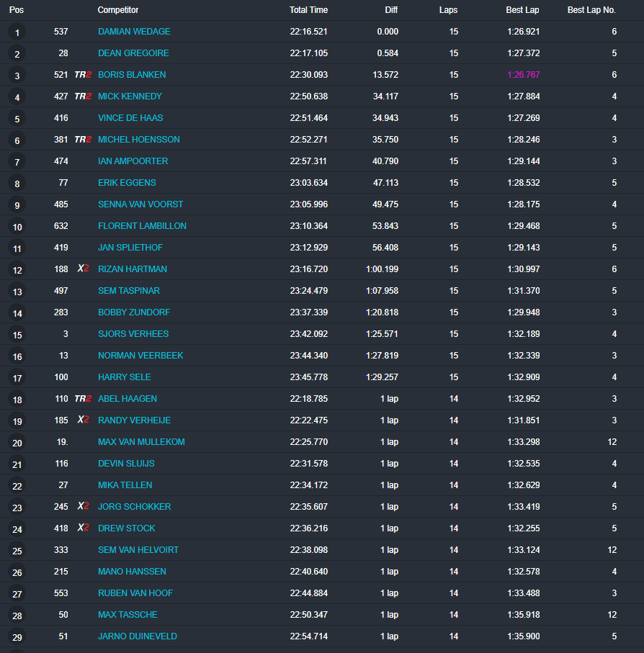Click the TR2 badge beside Boris Blanken
644x653 pixels.
(83, 75)
